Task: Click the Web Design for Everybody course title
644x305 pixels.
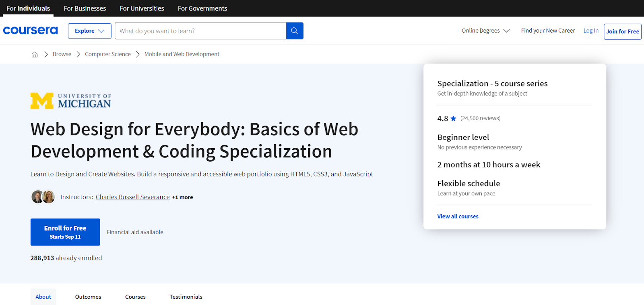Action: [x=194, y=140]
